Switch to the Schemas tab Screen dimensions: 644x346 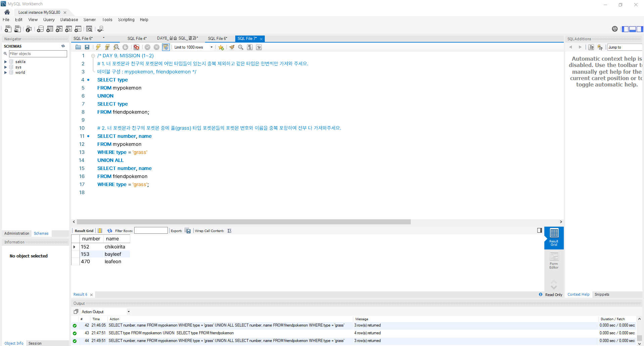[41, 233]
